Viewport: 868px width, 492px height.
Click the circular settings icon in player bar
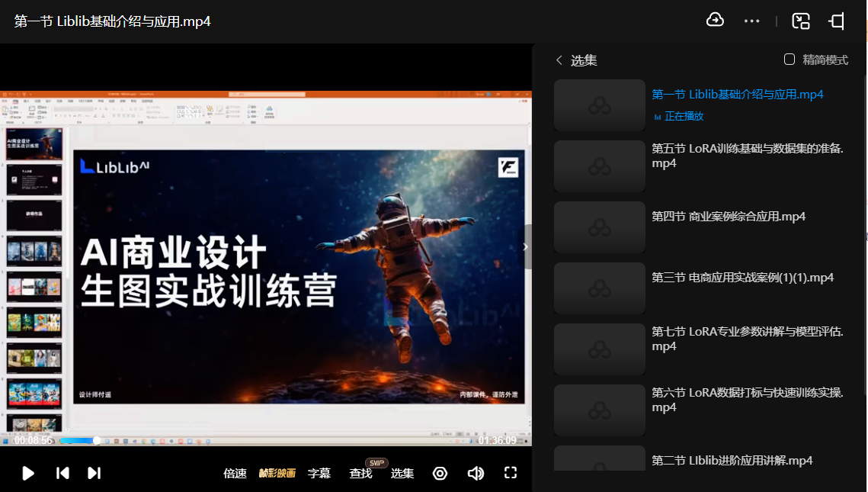point(440,473)
